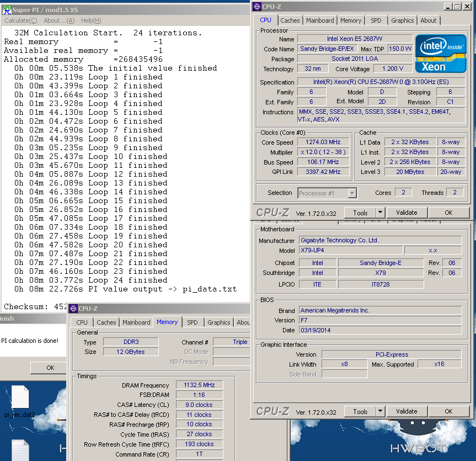Image resolution: width=476 pixels, height=461 pixels.
Task: Click the CAS# Latency value 9.0 clocks
Action: point(199,405)
